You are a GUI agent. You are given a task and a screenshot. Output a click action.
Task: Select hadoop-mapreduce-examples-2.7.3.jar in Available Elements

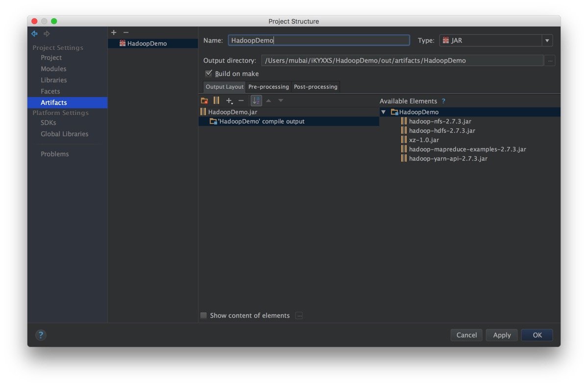click(x=467, y=149)
